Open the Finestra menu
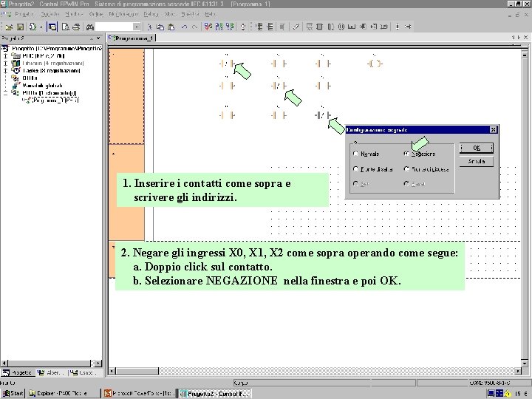The width and height of the screenshot is (532, 399). 190,14
